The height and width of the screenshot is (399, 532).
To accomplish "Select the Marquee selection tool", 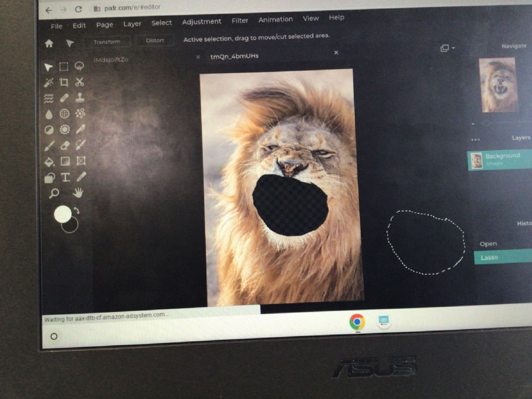I will tap(64, 66).
